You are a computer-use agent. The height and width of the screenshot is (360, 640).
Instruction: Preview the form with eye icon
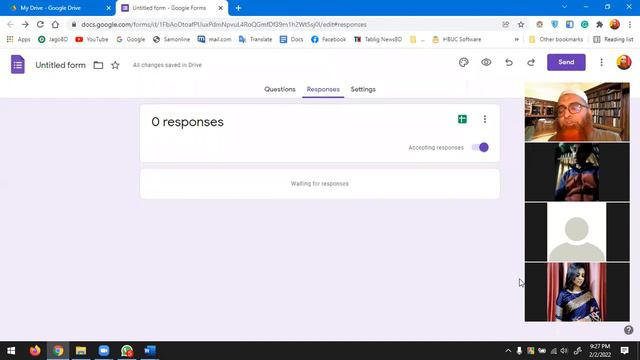point(486,62)
